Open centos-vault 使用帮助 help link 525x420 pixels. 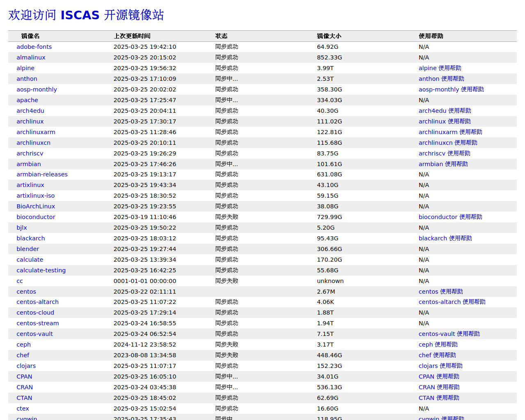click(x=449, y=334)
